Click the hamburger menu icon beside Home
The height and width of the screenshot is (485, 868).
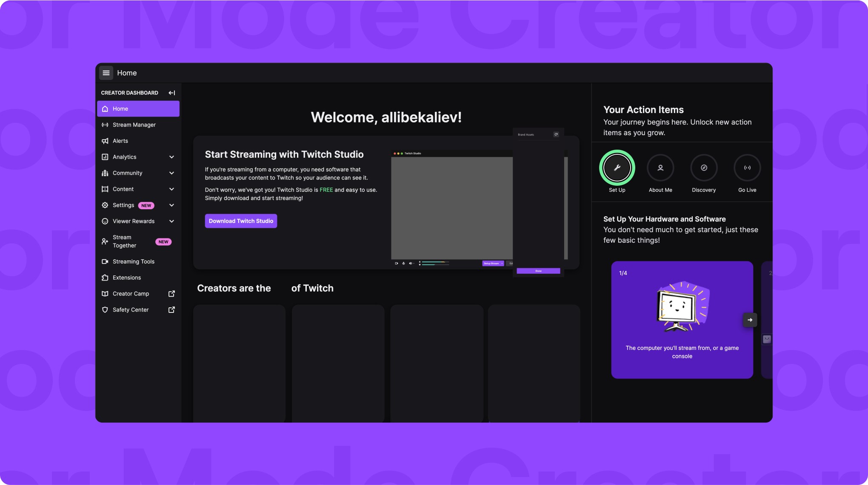[106, 73]
